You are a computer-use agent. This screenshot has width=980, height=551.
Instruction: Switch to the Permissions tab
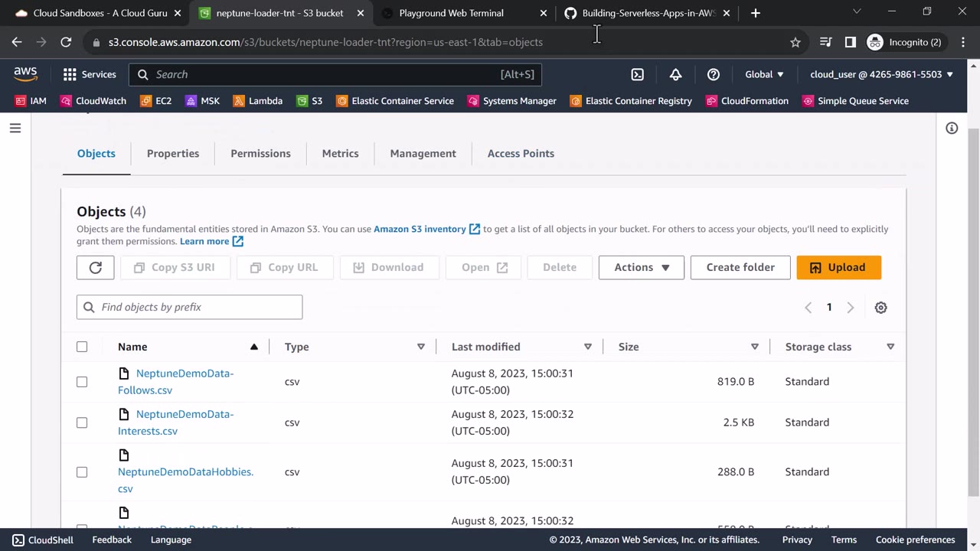260,153
